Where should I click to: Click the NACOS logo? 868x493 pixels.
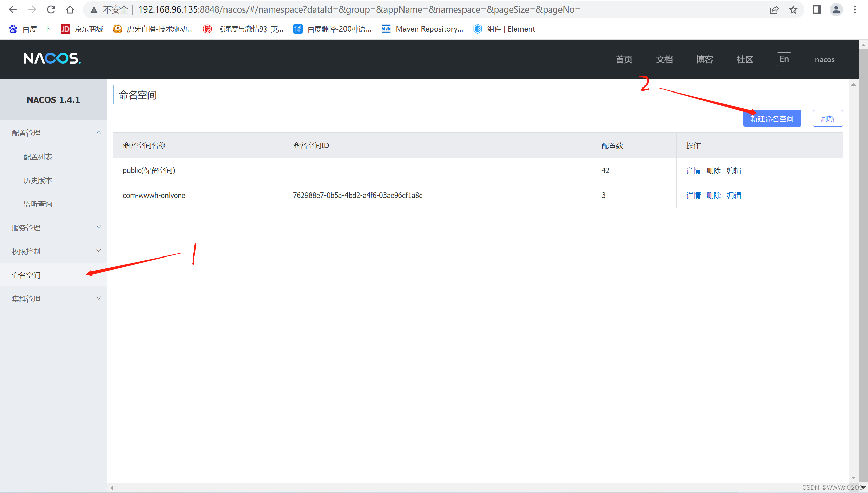pyautogui.click(x=52, y=58)
